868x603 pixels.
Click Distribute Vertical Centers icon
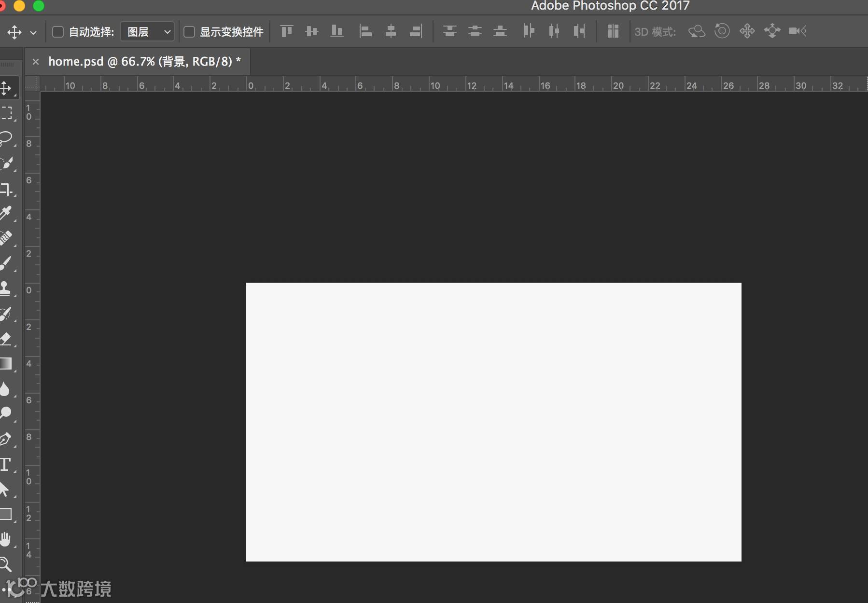(x=475, y=31)
